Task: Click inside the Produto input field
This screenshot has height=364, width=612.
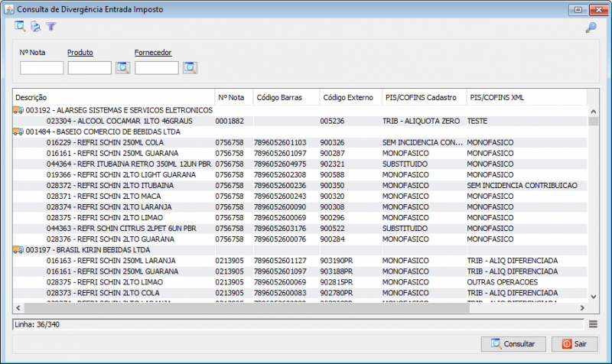Action: (90, 68)
